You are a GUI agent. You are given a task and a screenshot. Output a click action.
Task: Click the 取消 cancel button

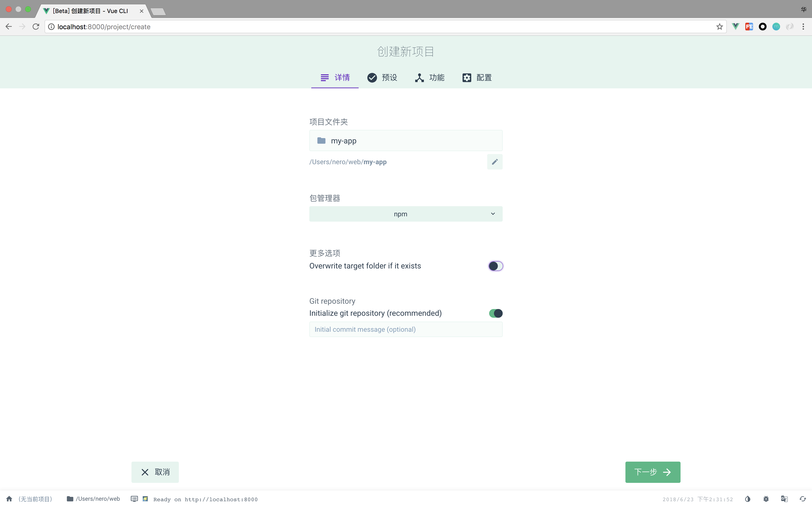click(155, 472)
